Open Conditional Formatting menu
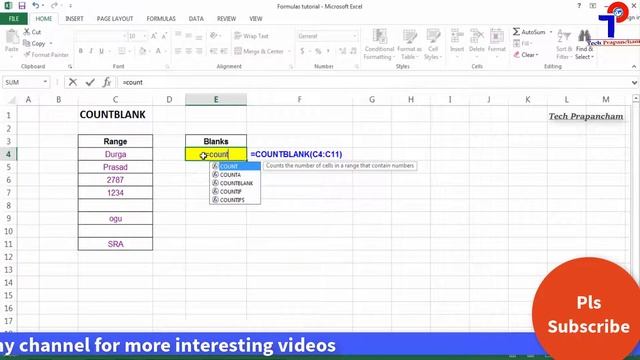640x360 pixels. 379,44
